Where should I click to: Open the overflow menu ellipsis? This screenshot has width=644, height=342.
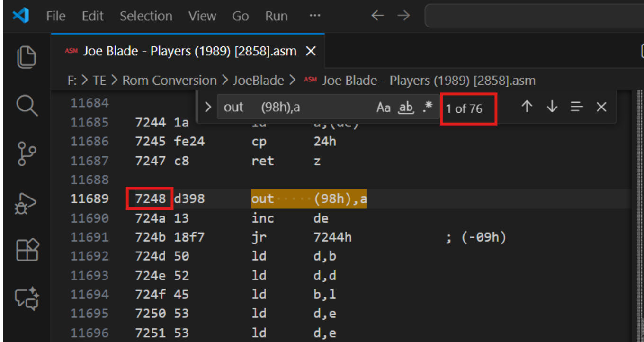314,16
